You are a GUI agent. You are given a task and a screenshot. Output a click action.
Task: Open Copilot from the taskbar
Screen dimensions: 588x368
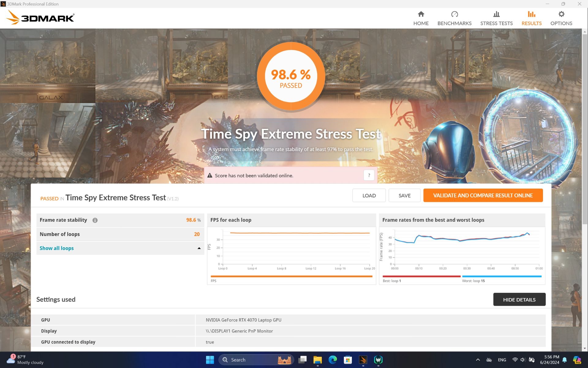(577, 360)
